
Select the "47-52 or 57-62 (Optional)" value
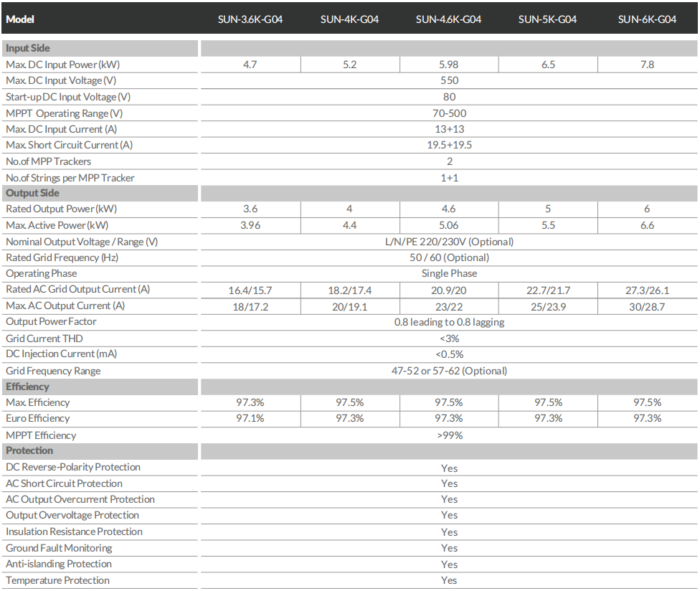click(x=449, y=371)
